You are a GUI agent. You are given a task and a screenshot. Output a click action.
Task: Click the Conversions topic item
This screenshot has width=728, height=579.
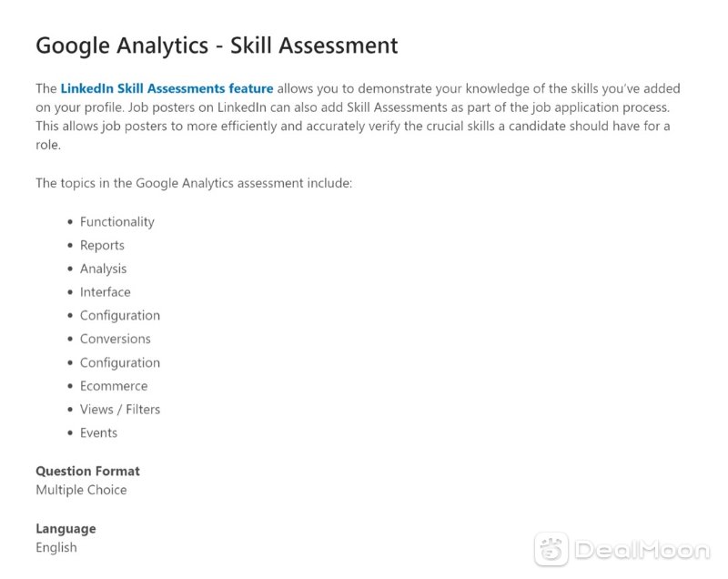pyautogui.click(x=116, y=339)
